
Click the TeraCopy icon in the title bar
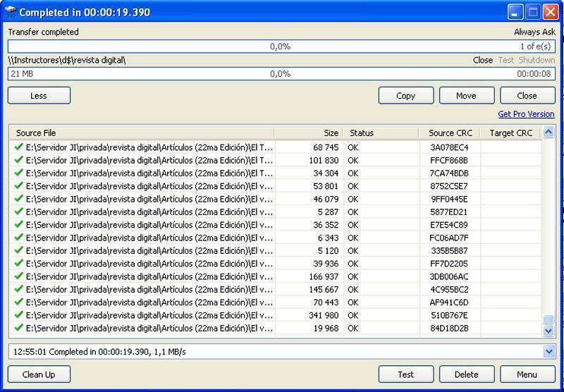11,12
